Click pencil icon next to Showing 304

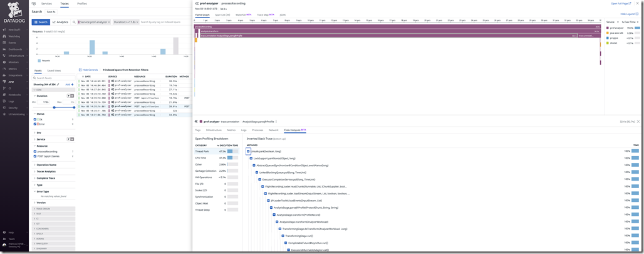58,84
